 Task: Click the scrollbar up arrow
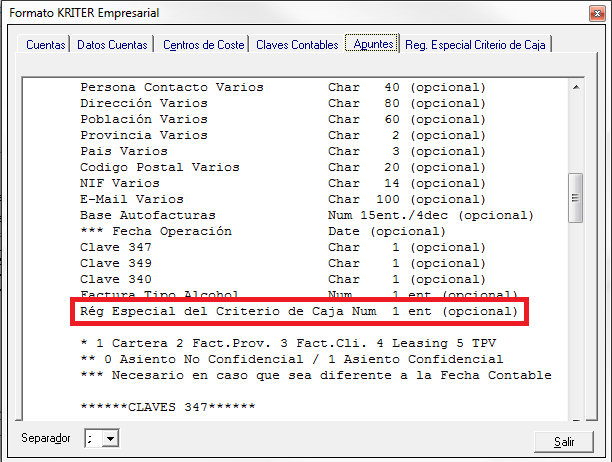[x=576, y=87]
